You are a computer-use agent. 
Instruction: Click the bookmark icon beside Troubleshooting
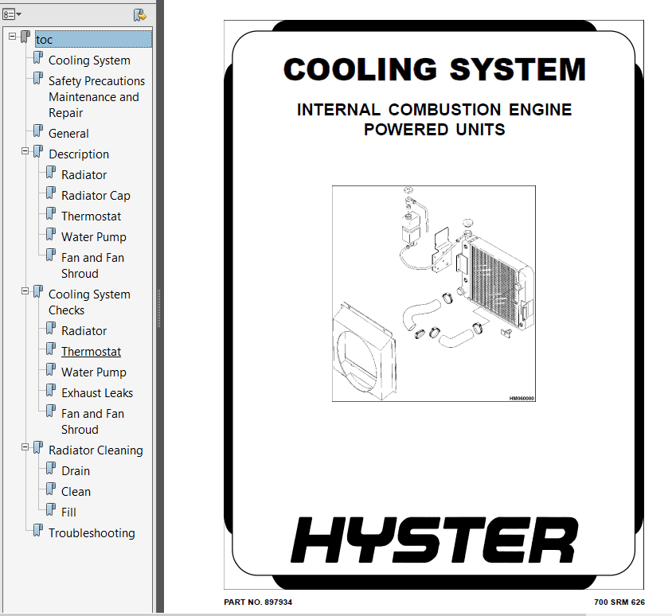(x=38, y=530)
